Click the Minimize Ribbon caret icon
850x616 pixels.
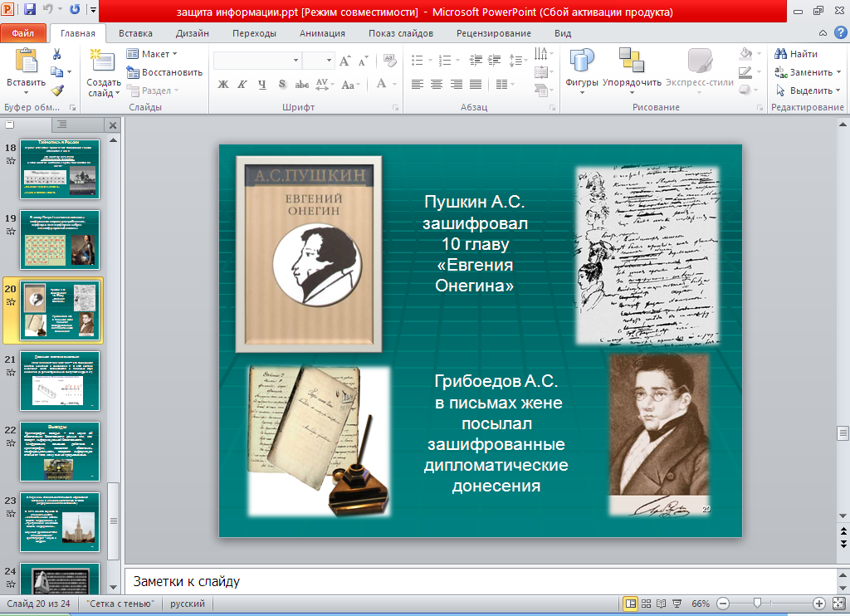click(823, 33)
